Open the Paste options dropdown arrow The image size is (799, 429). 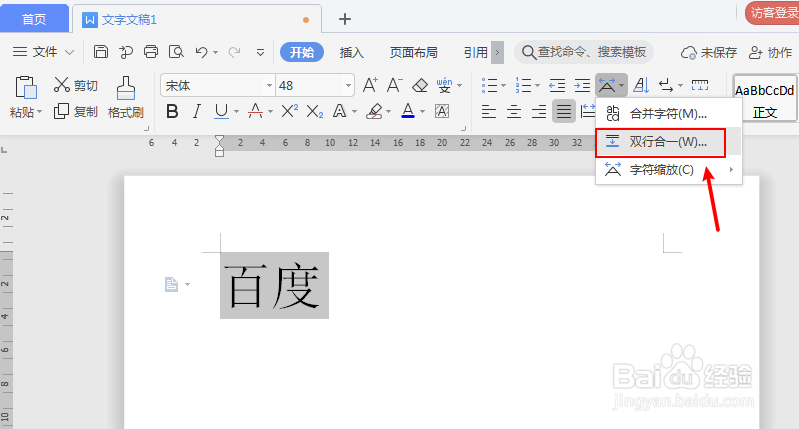click(40, 112)
